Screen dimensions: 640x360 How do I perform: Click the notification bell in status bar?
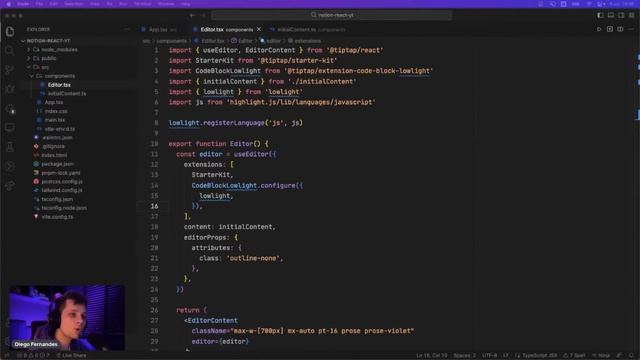(x=631, y=356)
